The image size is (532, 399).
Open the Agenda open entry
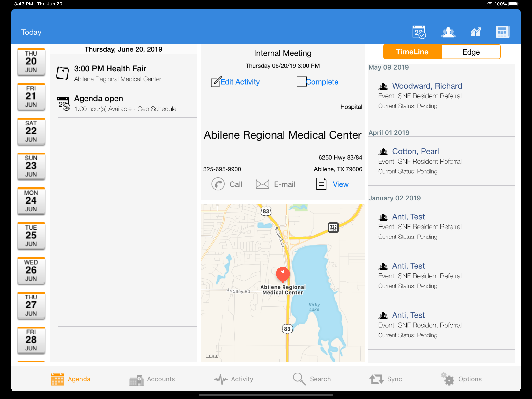(124, 103)
